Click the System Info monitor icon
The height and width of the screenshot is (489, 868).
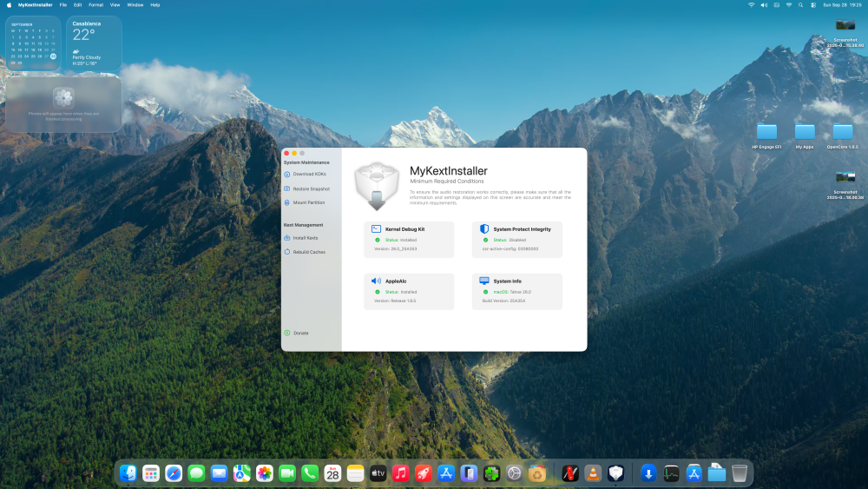point(484,281)
